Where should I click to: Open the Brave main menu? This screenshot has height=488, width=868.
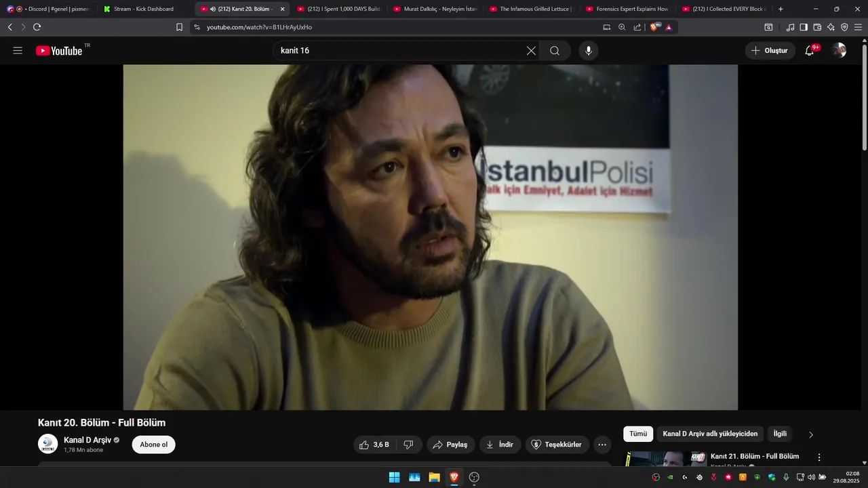click(x=858, y=27)
